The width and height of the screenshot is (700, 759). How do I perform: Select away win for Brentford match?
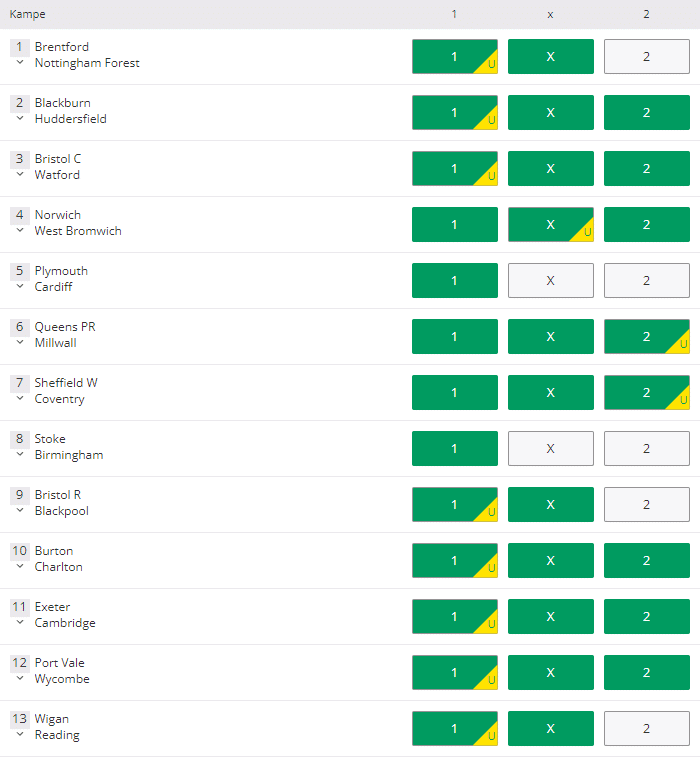[646, 57]
